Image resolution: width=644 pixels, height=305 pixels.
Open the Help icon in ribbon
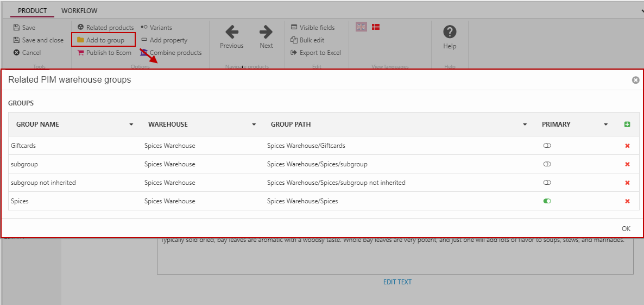click(450, 33)
